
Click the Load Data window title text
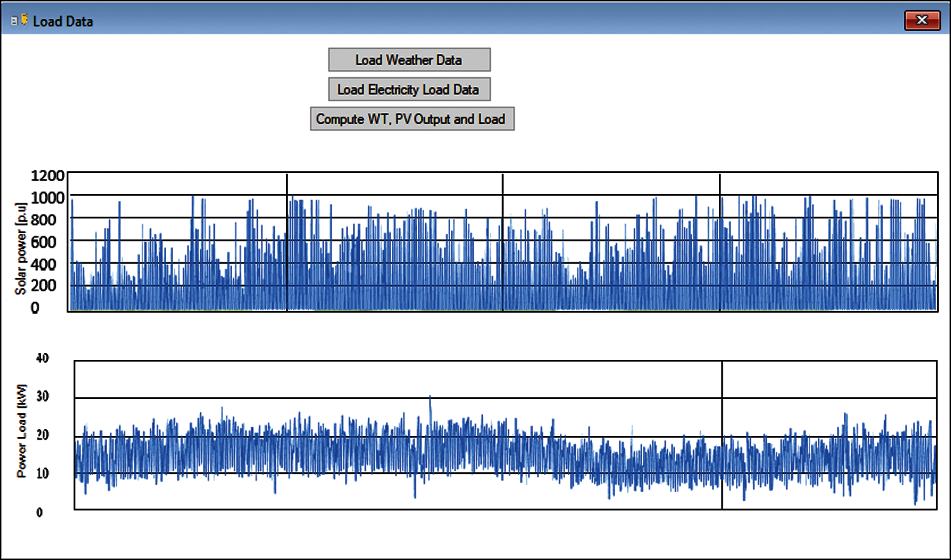(63, 22)
